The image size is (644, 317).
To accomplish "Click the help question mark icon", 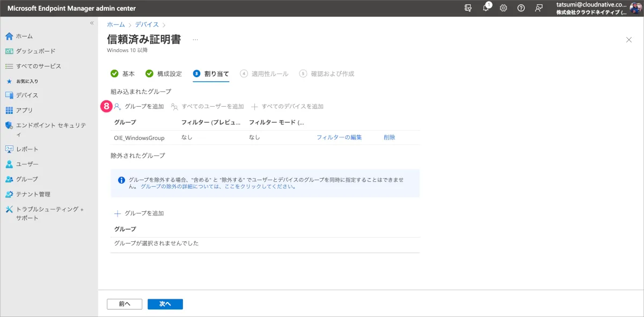I will 521,8.
